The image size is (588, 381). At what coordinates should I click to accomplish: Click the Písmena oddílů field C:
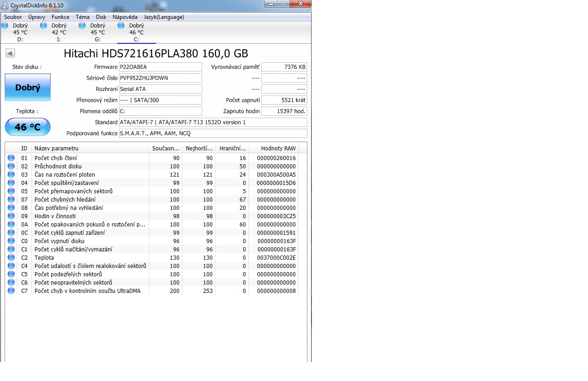(160, 111)
